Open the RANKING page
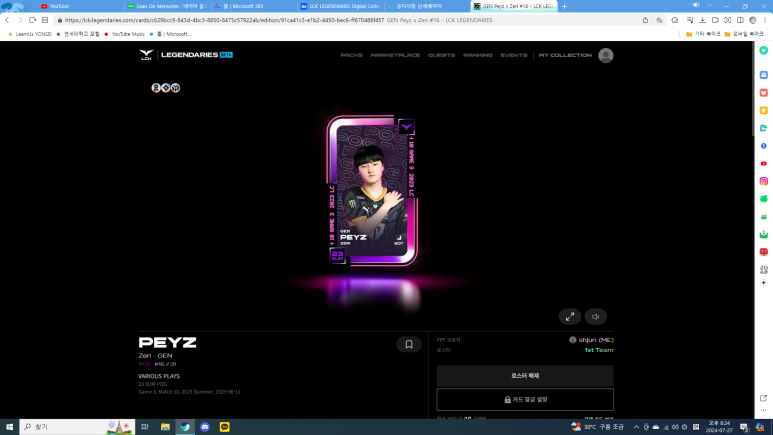Screen dimensions: 773x435 coord(477,55)
